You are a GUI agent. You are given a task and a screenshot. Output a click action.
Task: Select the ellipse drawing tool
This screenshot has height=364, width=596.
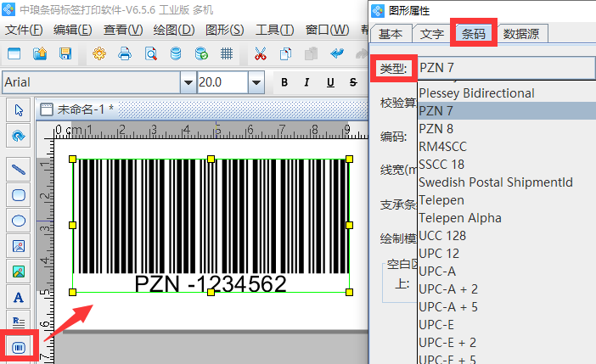pyautogui.click(x=18, y=221)
